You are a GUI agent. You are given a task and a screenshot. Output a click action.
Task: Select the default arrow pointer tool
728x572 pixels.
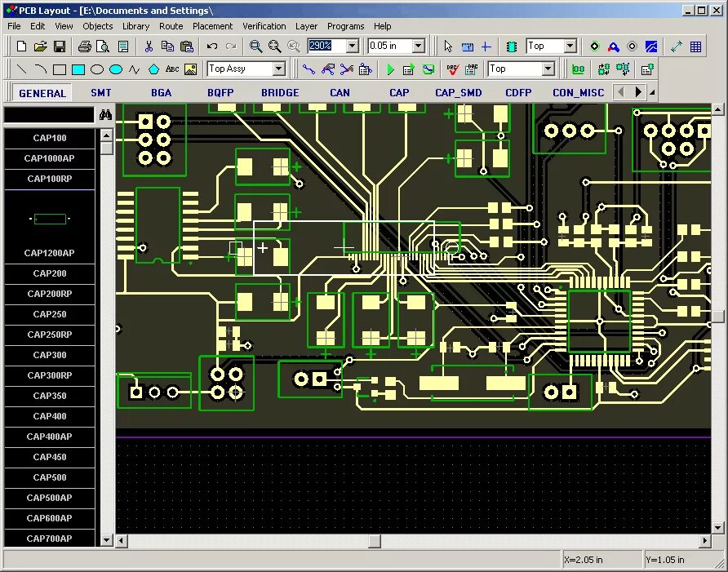pyautogui.click(x=447, y=46)
